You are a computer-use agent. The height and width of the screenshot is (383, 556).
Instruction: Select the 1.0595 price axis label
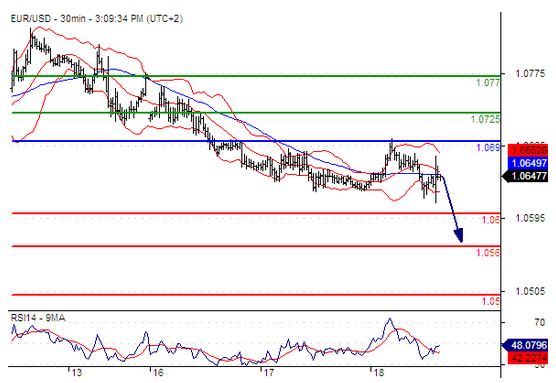pyautogui.click(x=530, y=218)
